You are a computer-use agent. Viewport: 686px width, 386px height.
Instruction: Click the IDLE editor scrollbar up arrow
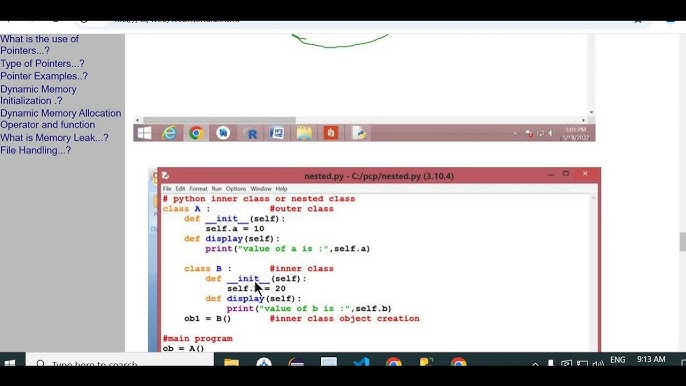(x=594, y=198)
